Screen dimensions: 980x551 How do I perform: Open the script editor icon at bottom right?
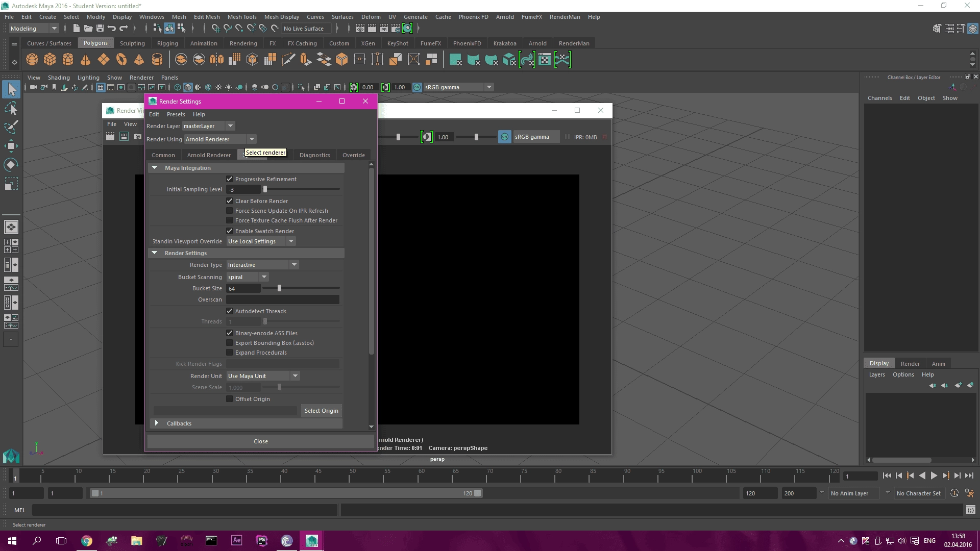970,510
